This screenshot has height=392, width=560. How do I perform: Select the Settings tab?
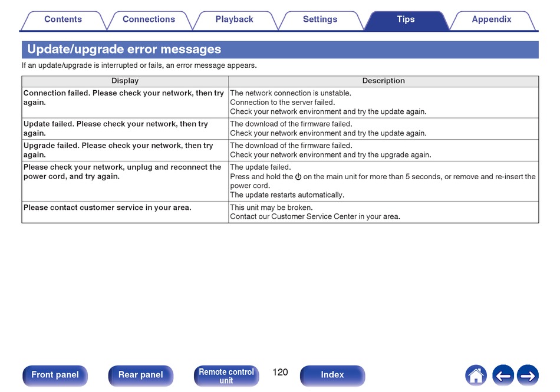click(x=320, y=19)
